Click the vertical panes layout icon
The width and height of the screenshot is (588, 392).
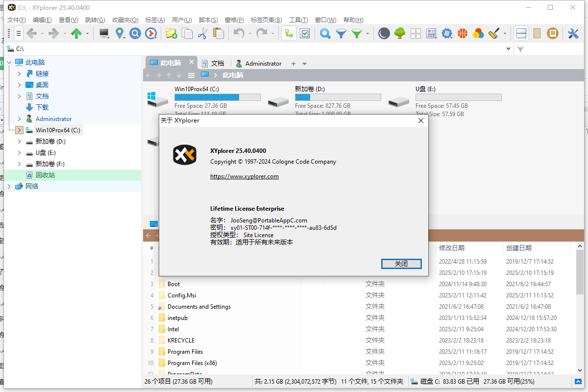pos(537,33)
